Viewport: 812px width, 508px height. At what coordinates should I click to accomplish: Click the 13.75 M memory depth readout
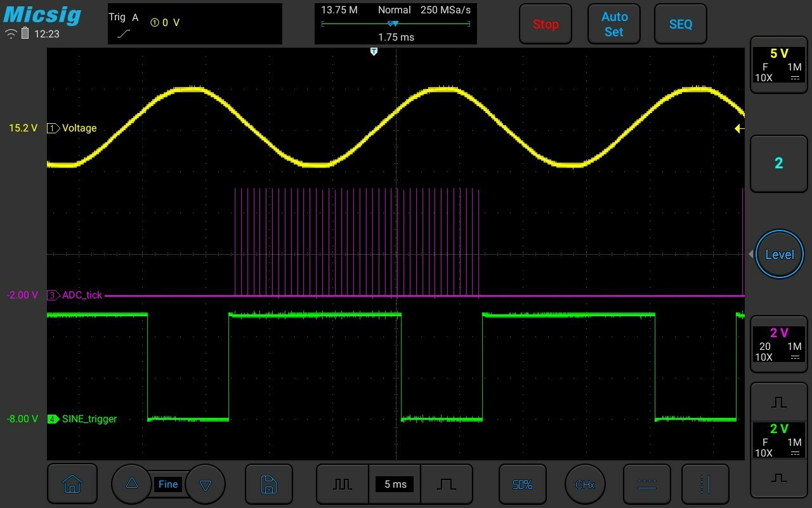[x=339, y=10]
